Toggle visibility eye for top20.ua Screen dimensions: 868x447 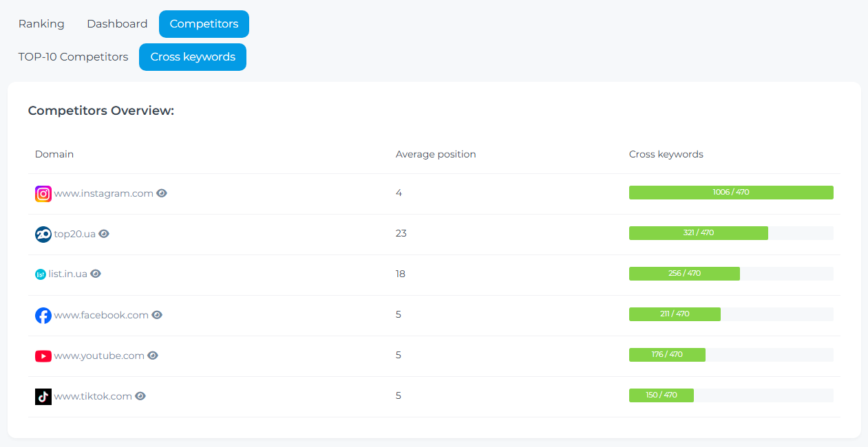(x=104, y=234)
